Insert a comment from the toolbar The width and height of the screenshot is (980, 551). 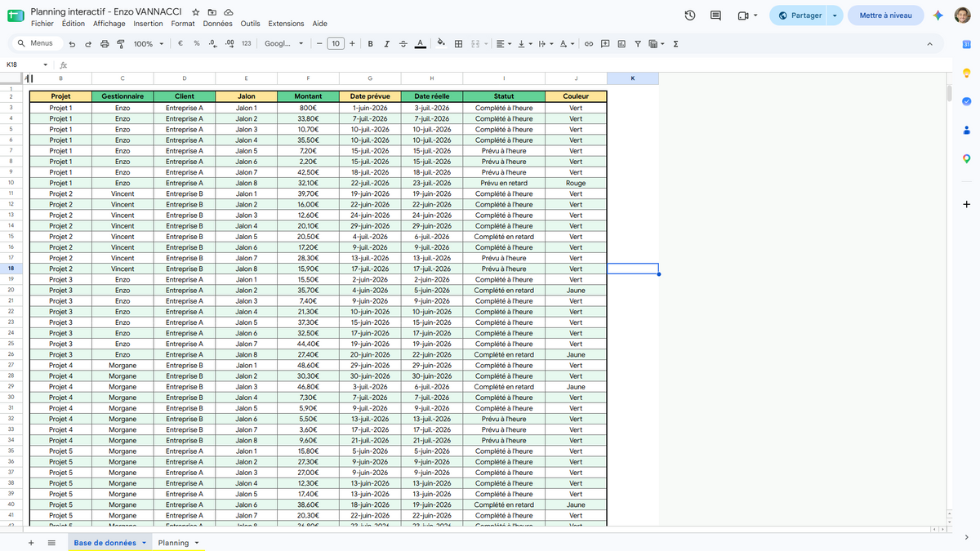pyautogui.click(x=605, y=44)
